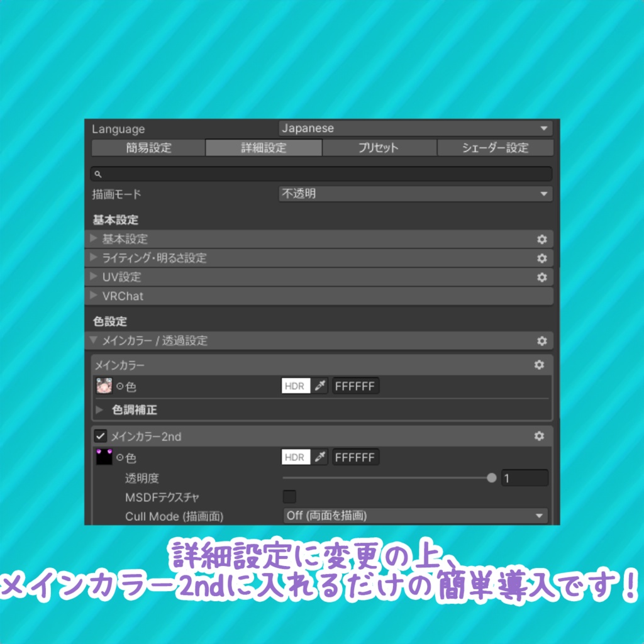Image resolution: width=644 pixels, height=644 pixels.
Task: Open settings gear on 基本設定 row
Action: click(542, 239)
